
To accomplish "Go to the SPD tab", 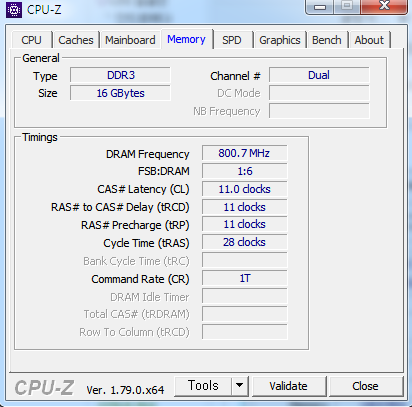I will point(232,40).
